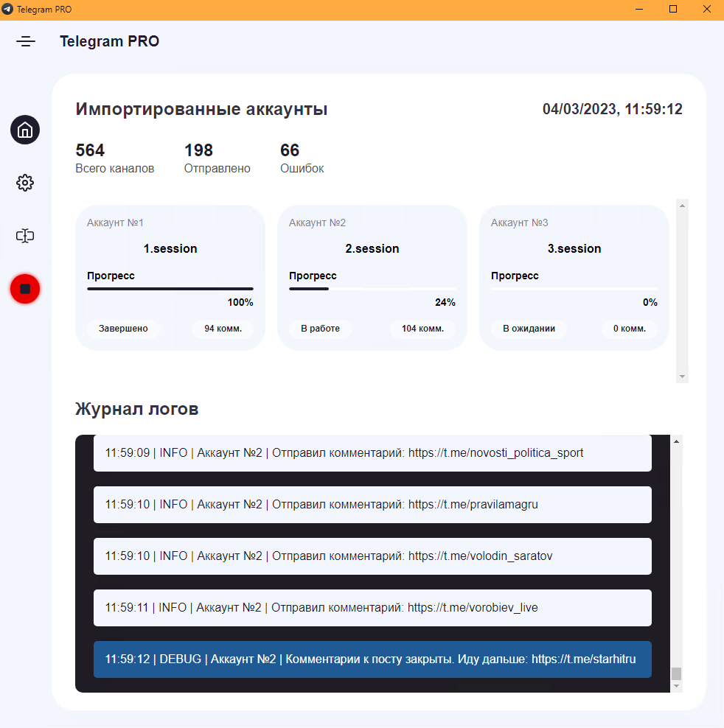Click the Журнал логов heading
This screenshot has height=728, width=724.
point(137,409)
